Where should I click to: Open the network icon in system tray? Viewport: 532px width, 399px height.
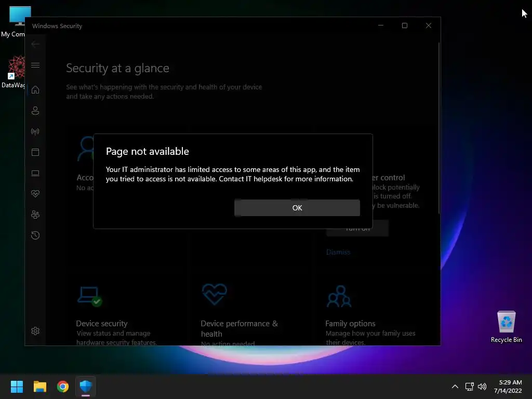469,387
